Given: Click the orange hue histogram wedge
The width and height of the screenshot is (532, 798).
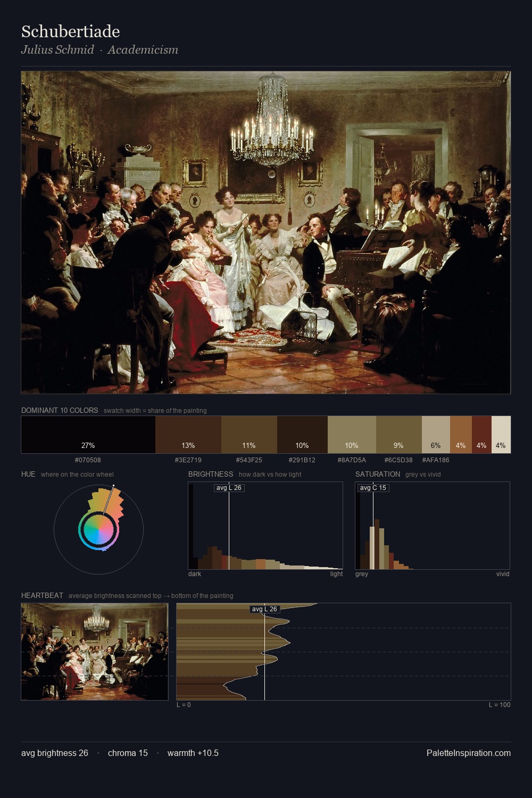Looking at the screenshot, I should [108, 502].
